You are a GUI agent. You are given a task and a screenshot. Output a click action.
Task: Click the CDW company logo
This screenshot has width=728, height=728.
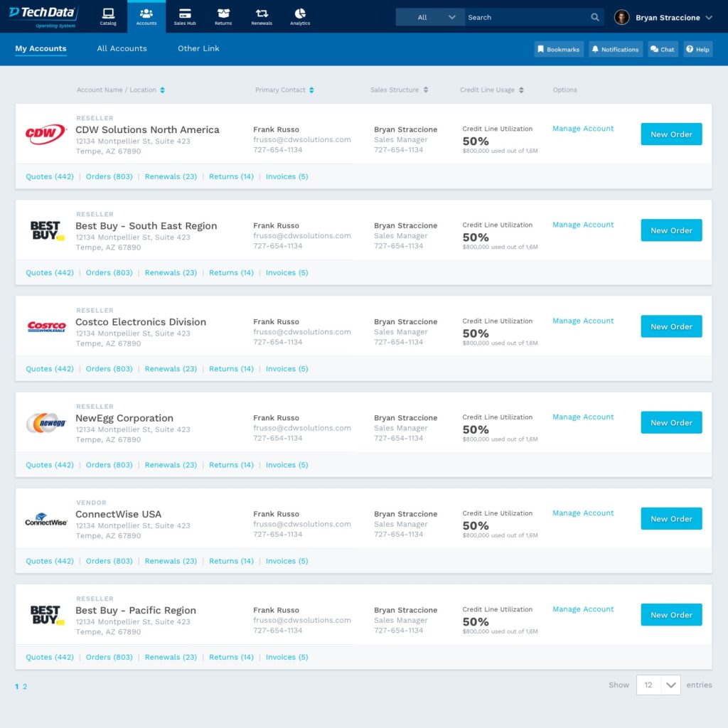coord(45,134)
